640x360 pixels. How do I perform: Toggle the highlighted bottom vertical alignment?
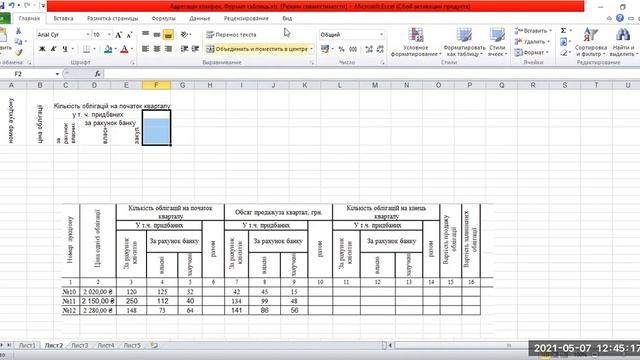(168, 35)
